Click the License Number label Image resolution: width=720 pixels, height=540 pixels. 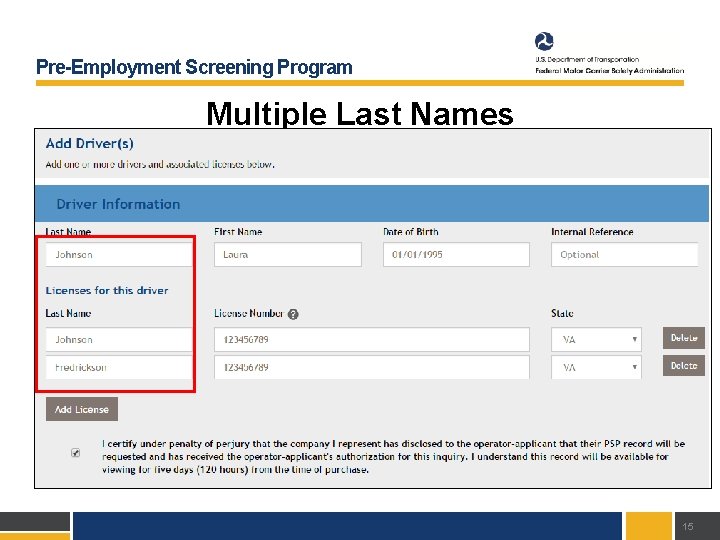[x=249, y=313]
